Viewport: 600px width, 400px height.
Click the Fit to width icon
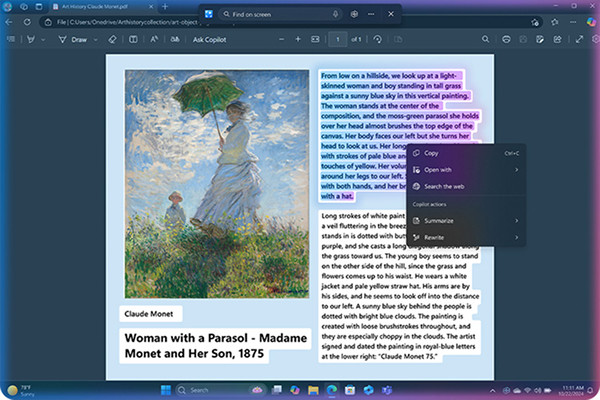click(x=315, y=39)
